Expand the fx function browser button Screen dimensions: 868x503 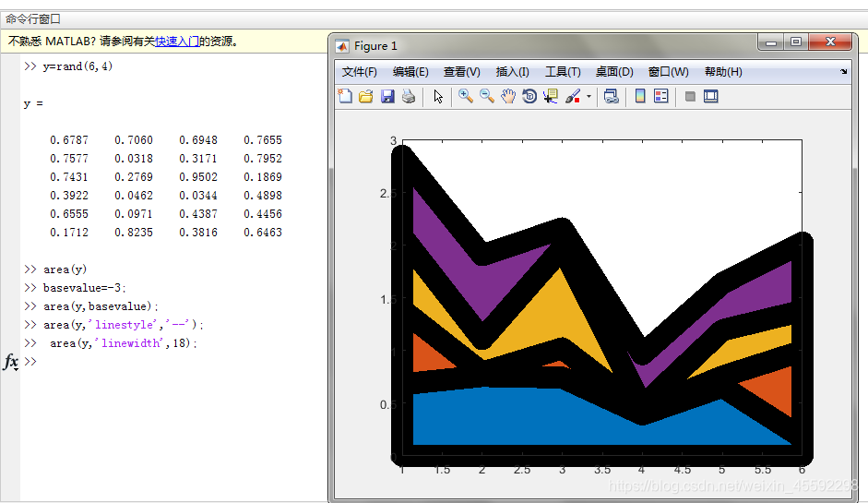(x=11, y=363)
